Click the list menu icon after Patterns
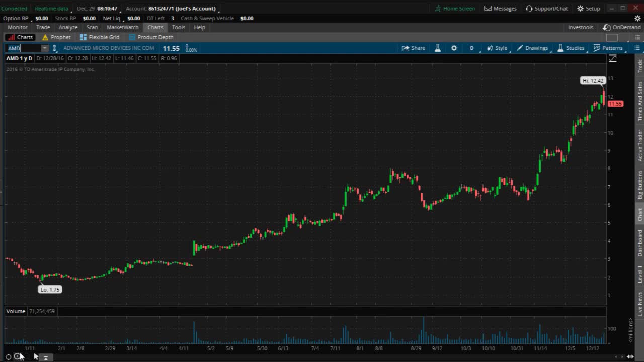644x362 pixels. [637, 48]
